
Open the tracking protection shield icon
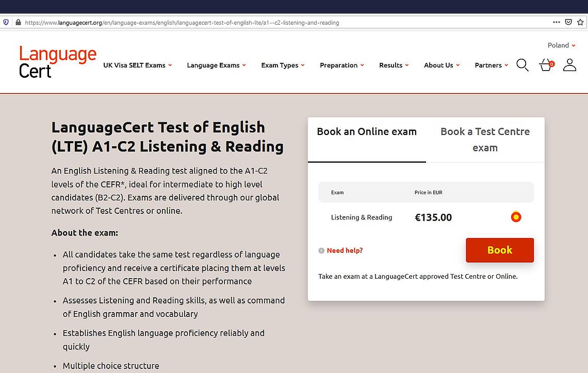[x=6, y=22]
